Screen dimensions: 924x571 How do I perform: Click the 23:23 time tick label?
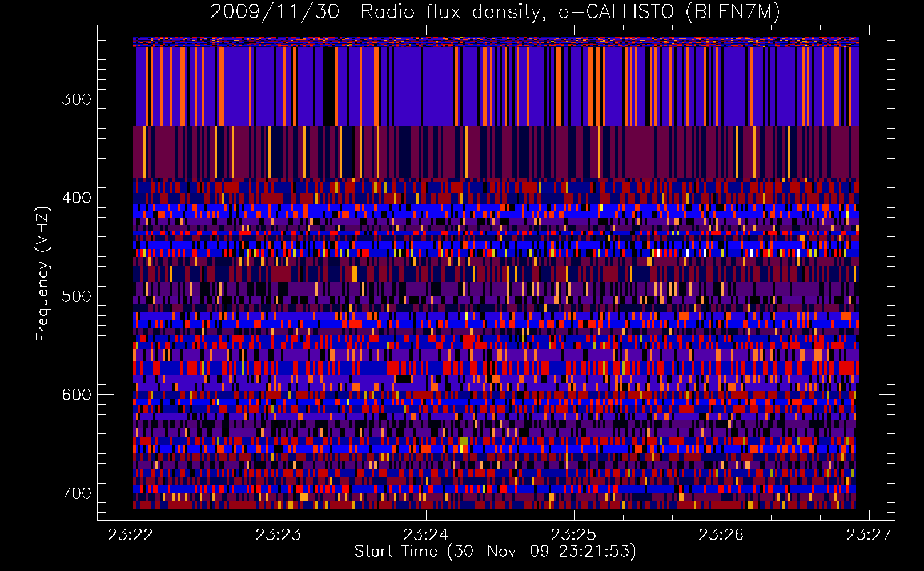click(x=278, y=534)
